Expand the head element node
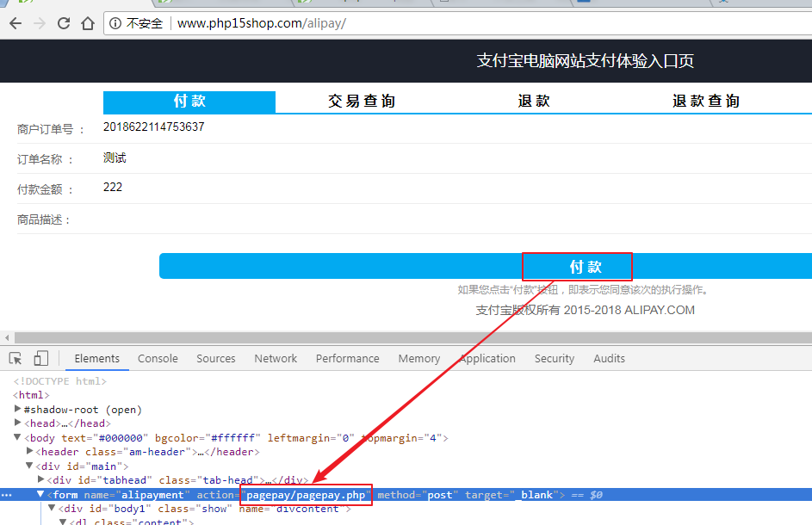 [18, 423]
